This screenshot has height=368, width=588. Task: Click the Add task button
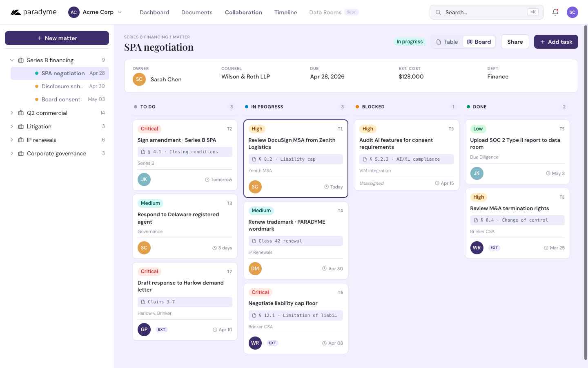(x=556, y=42)
